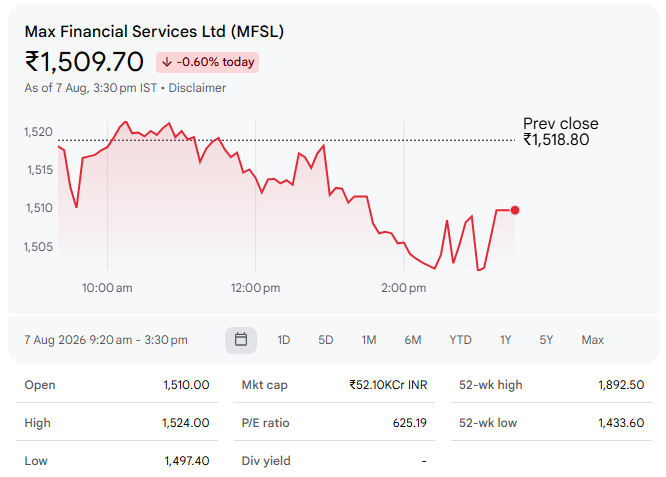The height and width of the screenshot is (477, 666).
Task: Show the Max time range
Action: (593, 340)
